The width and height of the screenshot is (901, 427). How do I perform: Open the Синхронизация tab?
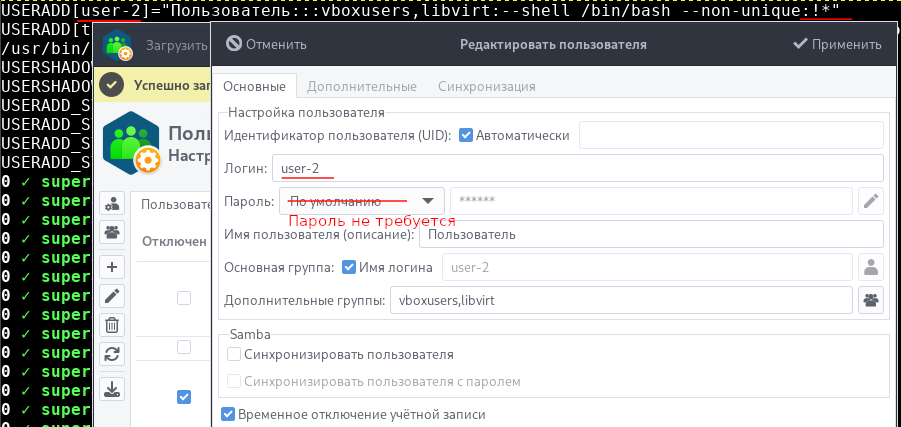coord(487,87)
